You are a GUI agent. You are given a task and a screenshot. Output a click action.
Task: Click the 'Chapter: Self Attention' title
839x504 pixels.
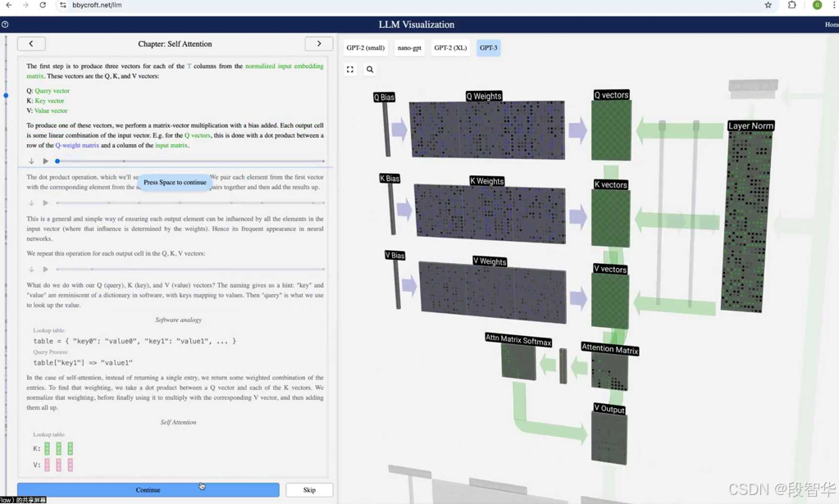click(x=175, y=43)
